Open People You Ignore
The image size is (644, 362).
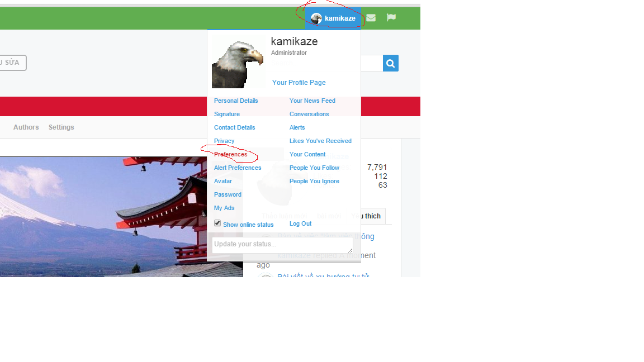pyautogui.click(x=314, y=181)
